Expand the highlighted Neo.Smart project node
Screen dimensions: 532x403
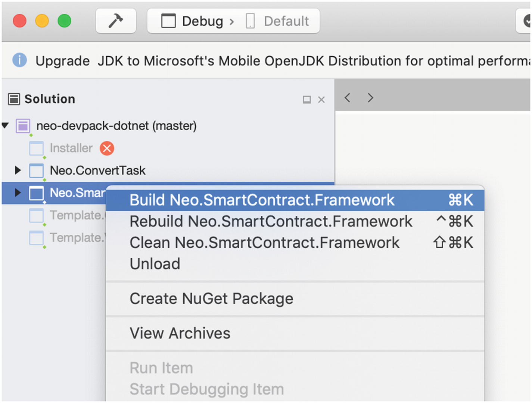(x=18, y=193)
